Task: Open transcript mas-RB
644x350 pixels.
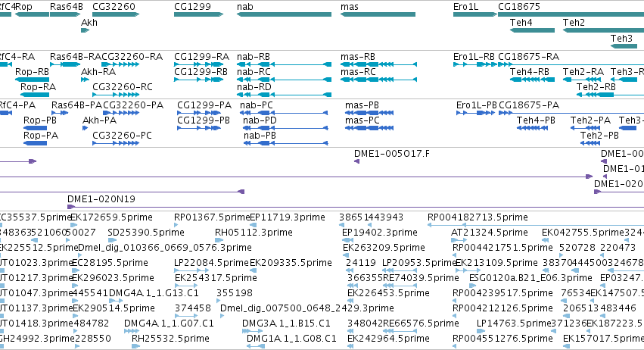Action: pyautogui.click(x=378, y=64)
